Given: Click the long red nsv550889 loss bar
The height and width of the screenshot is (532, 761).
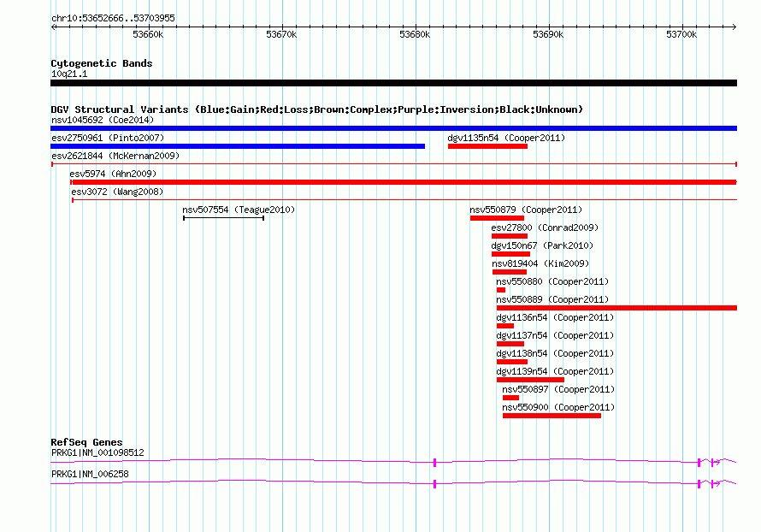Looking at the screenshot, I should (x=616, y=308).
